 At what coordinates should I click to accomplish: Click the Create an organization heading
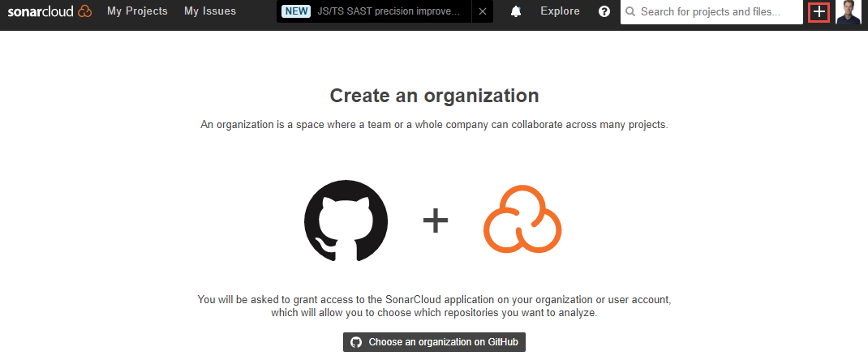tap(434, 96)
